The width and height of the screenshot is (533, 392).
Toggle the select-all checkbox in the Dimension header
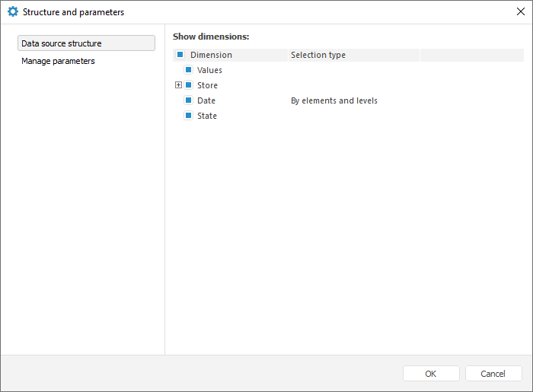pos(180,55)
